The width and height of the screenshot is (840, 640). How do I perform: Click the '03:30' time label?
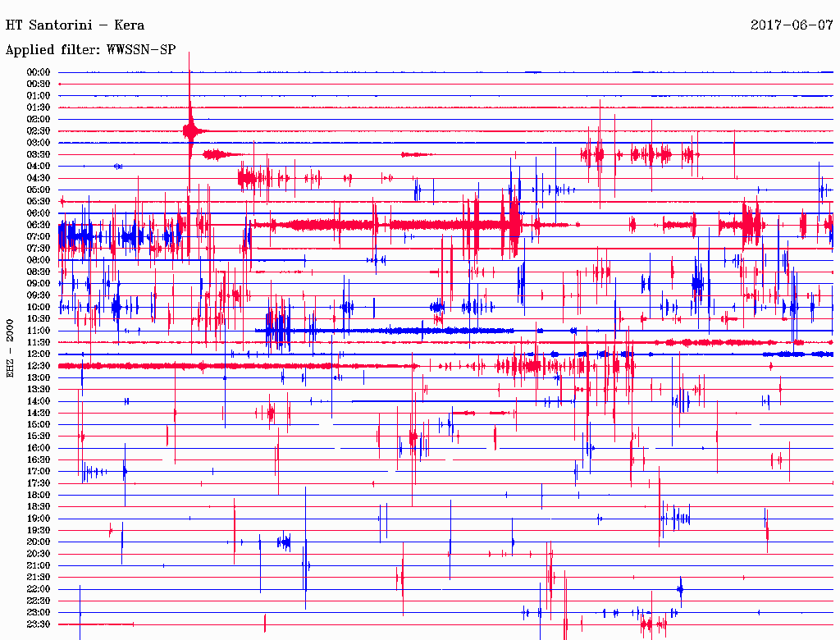pos(39,155)
